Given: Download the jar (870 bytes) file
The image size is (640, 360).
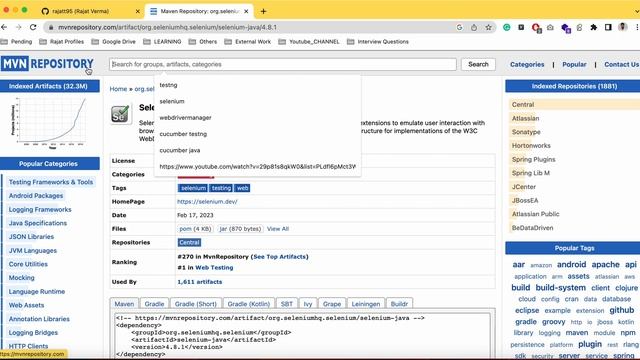Looking at the screenshot, I should (x=240, y=229).
